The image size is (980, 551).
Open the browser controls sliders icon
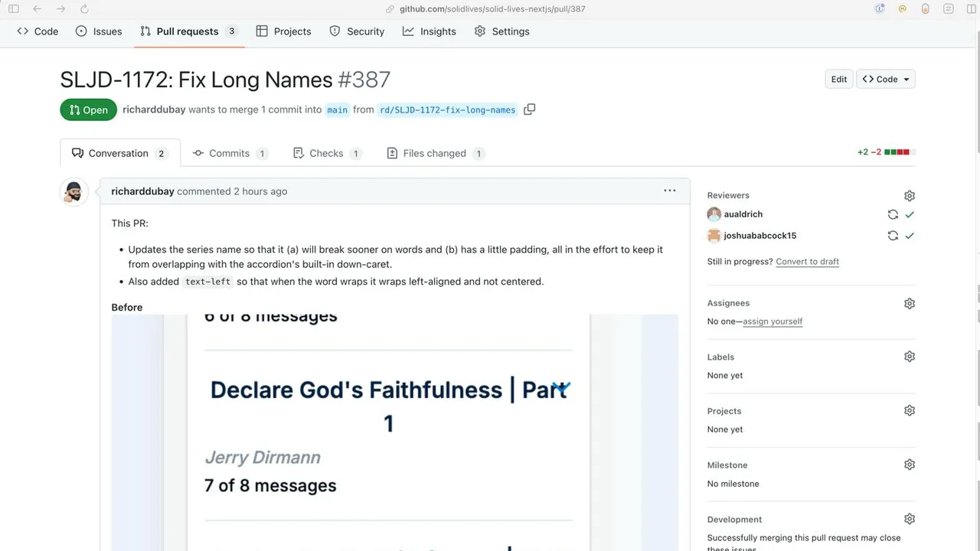coord(949,9)
